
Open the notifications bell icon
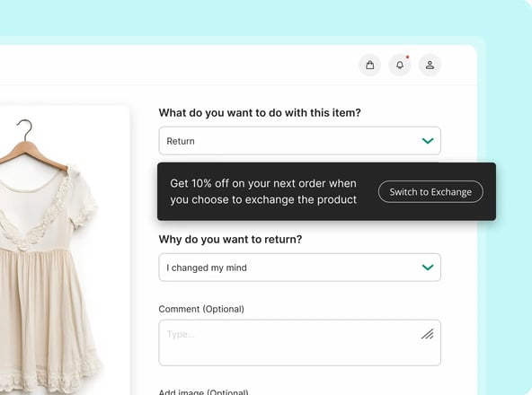pos(400,65)
